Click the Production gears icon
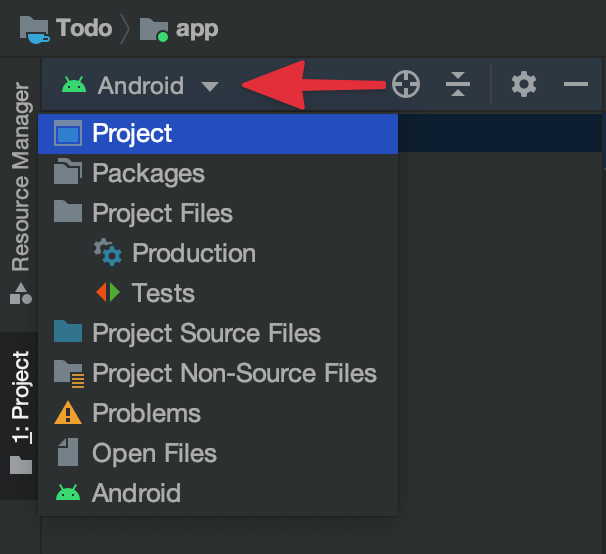Screen dimensions: 606x554 coord(108,252)
